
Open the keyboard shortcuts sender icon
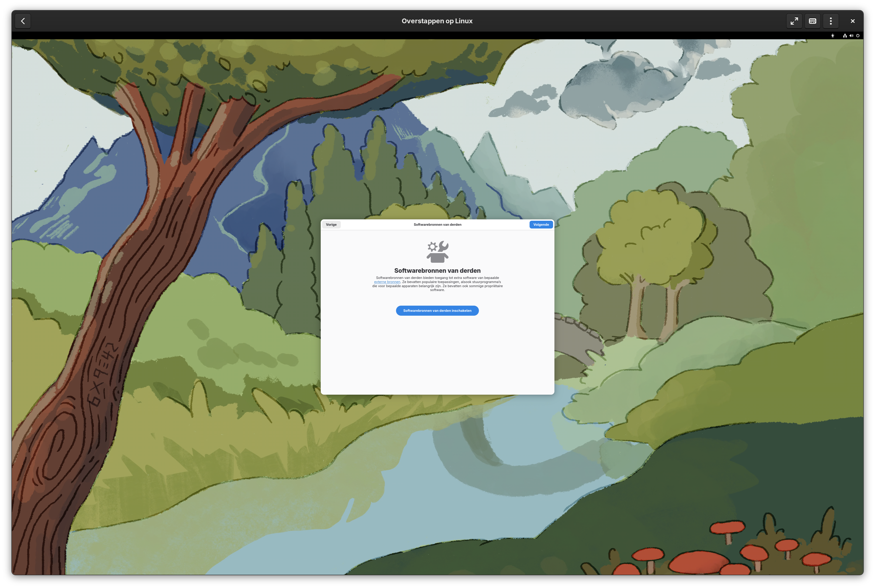coord(812,21)
